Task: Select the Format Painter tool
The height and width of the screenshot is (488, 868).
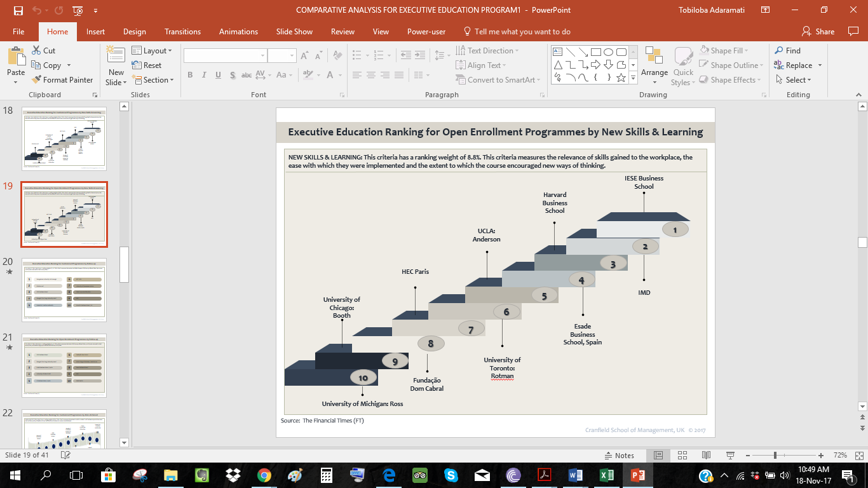Action: click(62, 80)
